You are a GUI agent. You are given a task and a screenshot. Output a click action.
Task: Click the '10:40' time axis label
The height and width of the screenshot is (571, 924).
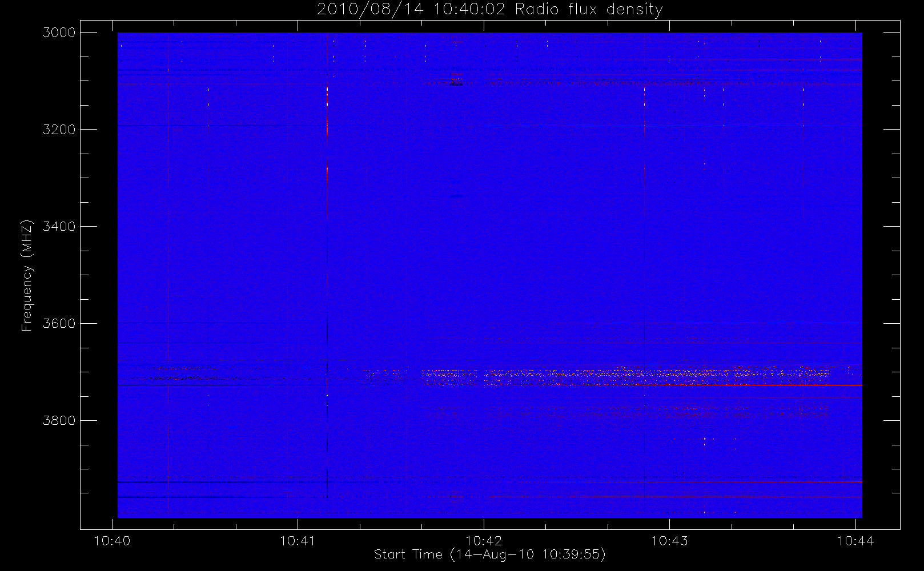point(112,541)
